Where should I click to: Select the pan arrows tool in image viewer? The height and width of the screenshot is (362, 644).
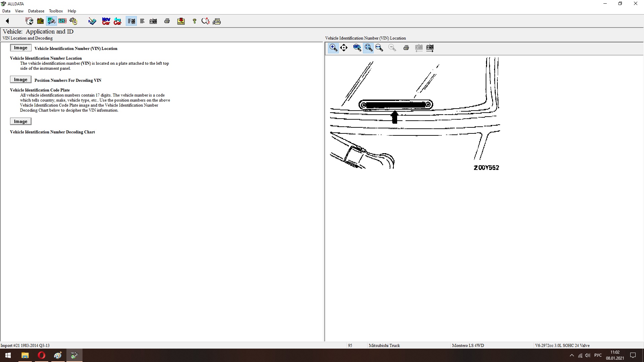point(344,48)
